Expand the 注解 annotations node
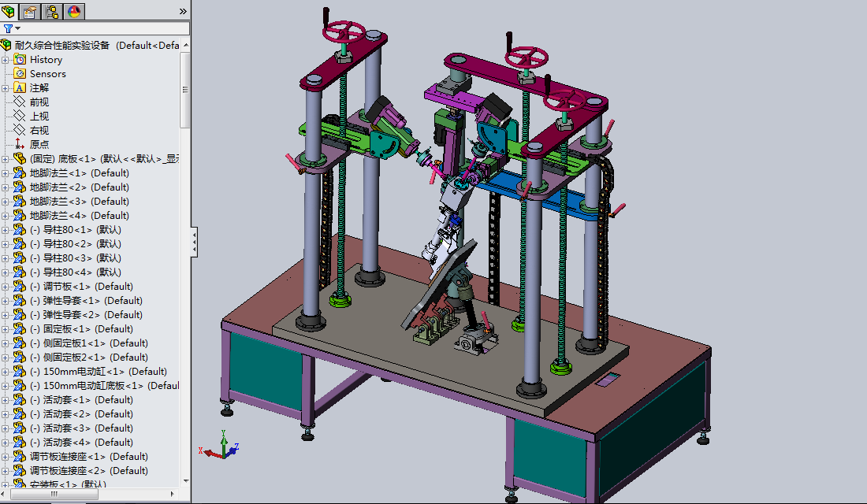Image resolution: width=867 pixels, height=504 pixels. click(x=5, y=88)
